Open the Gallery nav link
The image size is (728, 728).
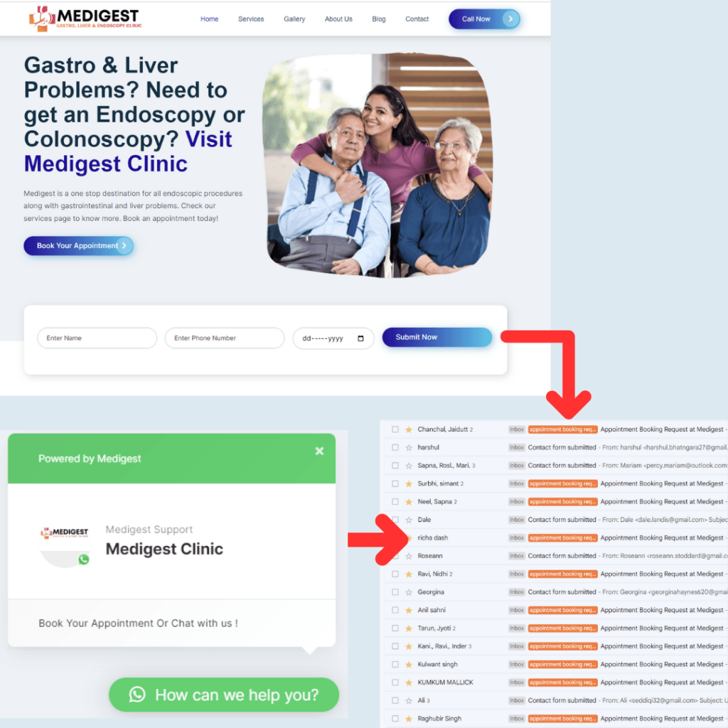pyautogui.click(x=295, y=19)
